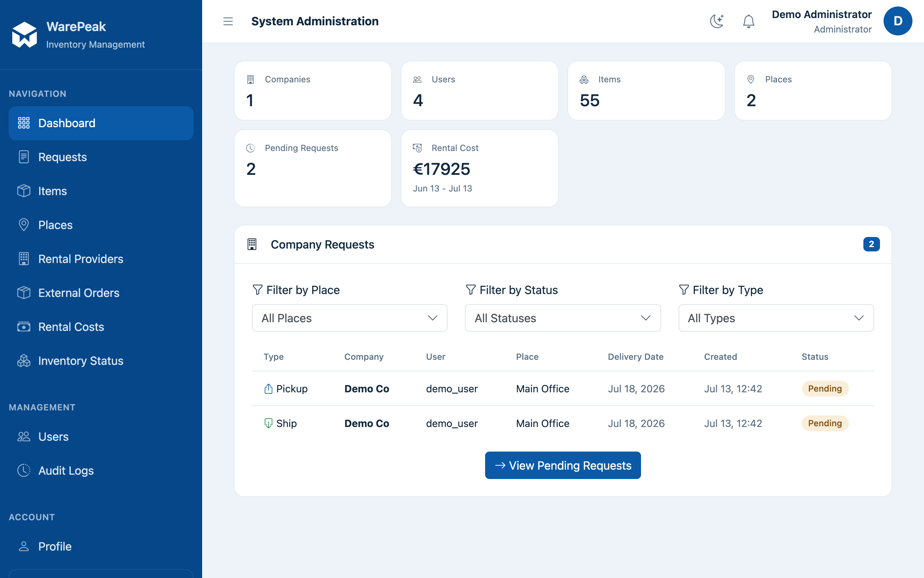Image resolution: width=924 pixels, height=578 pixels.
Task: Open the All Types dropdown
Action: (776, 318)
